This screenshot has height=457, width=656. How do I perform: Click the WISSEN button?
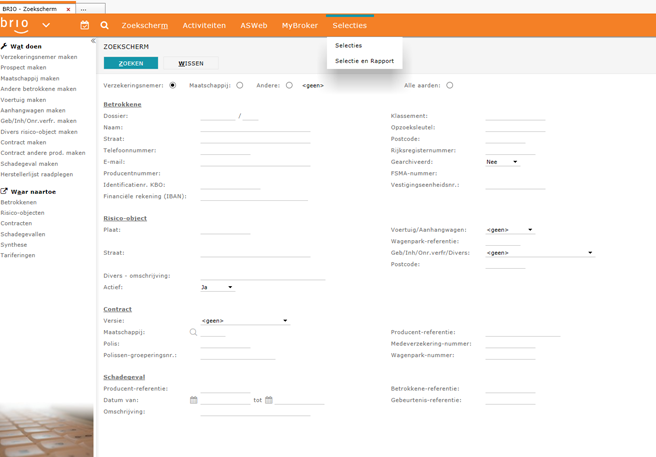191,63
